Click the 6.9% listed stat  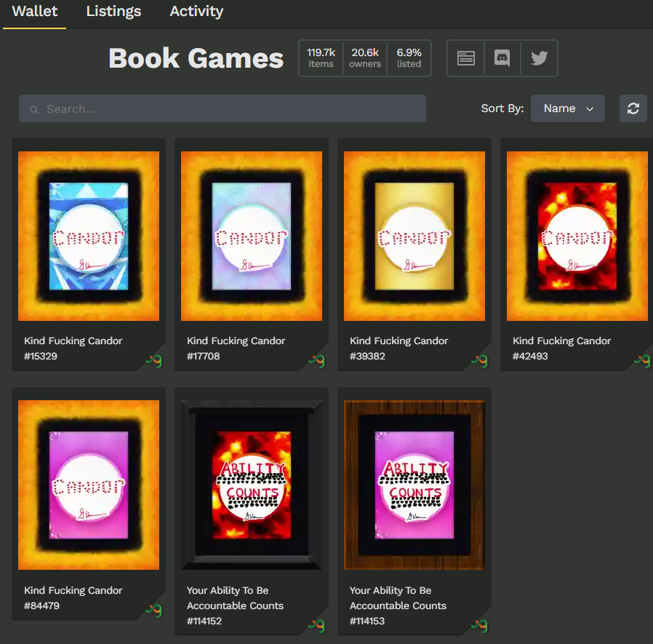point(409,58)
